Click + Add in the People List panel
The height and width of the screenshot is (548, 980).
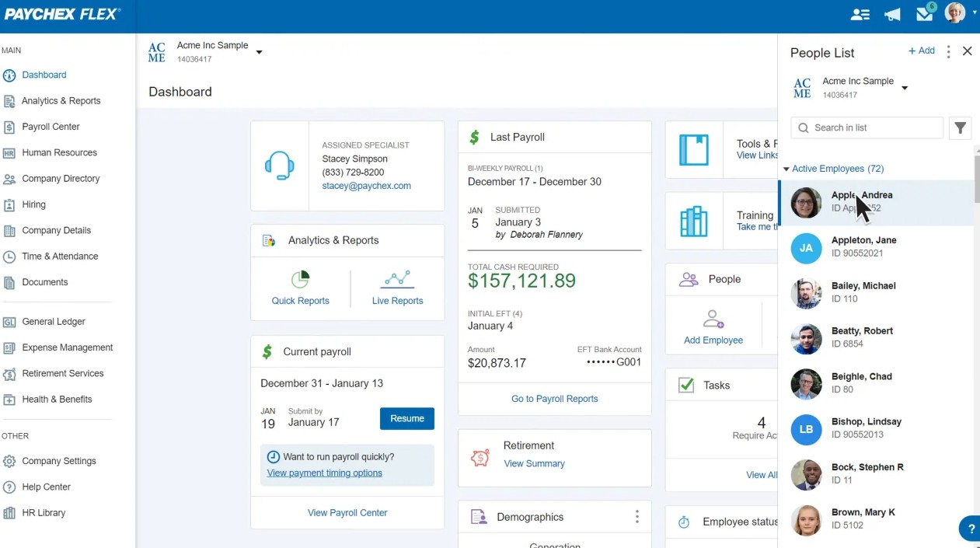[921, 50]
